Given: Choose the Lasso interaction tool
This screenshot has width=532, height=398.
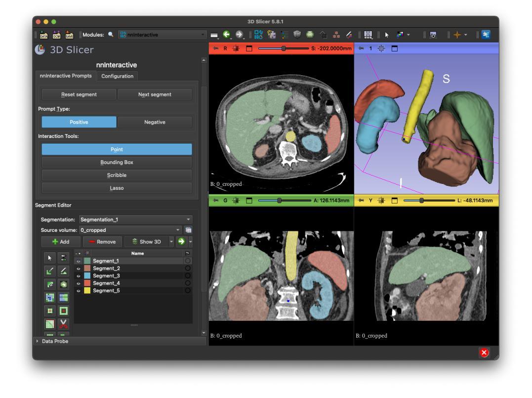Looking at the screenshot, I should click(117, 188).
